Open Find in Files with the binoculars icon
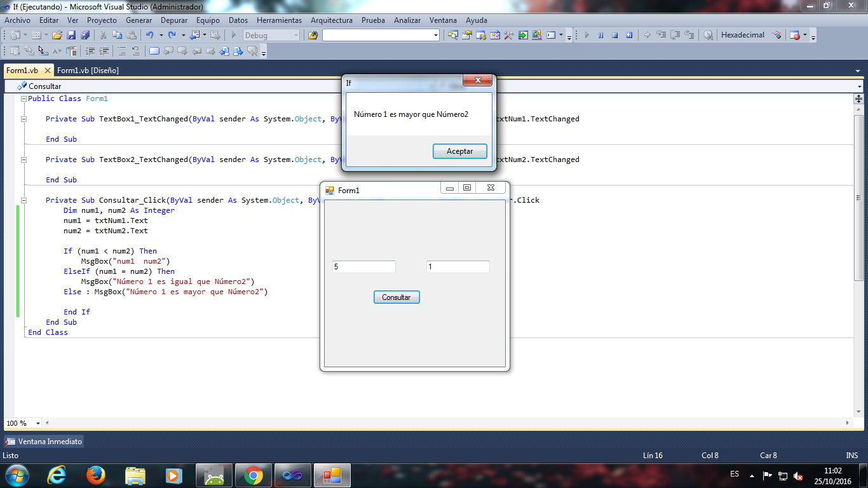Viewport: 868px width, 488px height. [x=313, y=35]
